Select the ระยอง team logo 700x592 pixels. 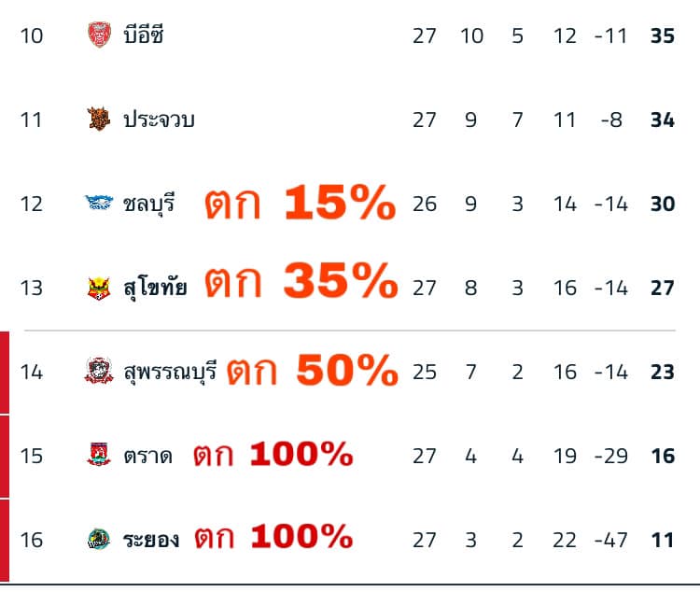point(98,539)
